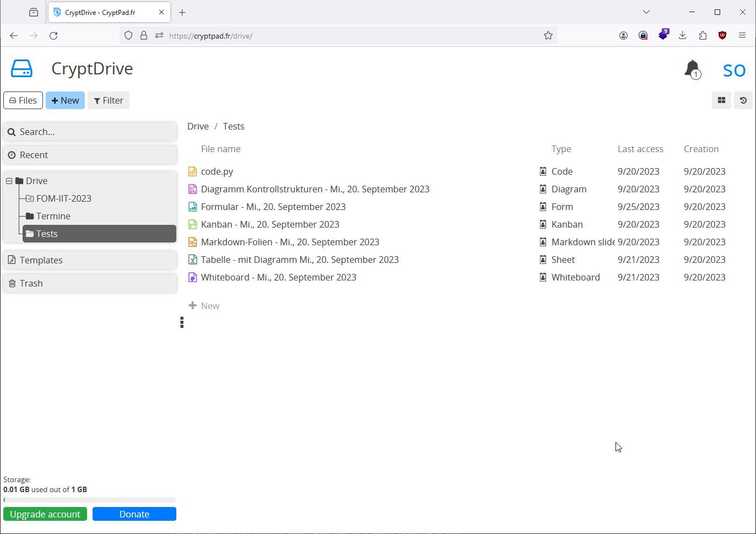
Task: Click owner icon in code.py row
Action: 543,171
